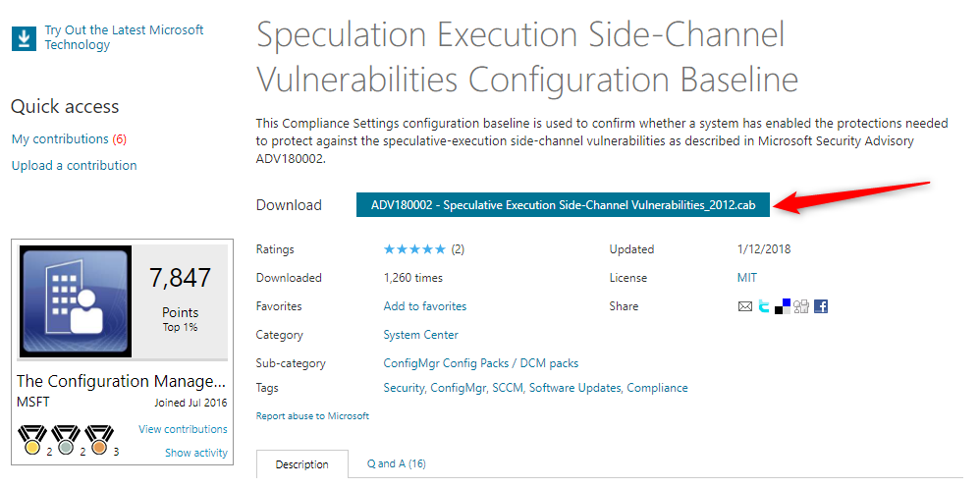Share via the Digg icon

(801, 306)
